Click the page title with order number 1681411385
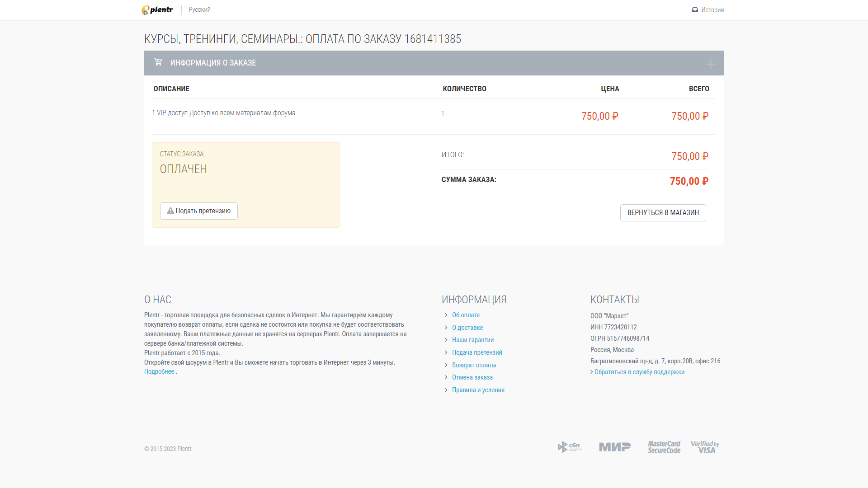 click(302, 39)
